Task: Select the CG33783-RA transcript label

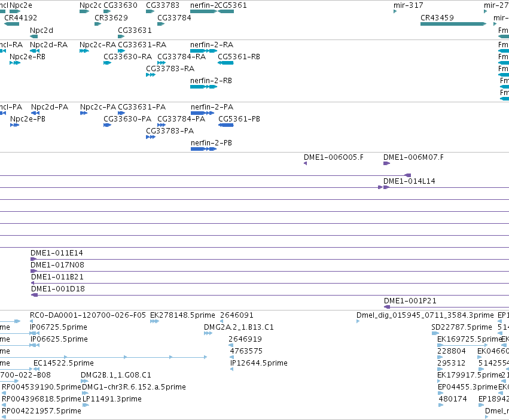Action: pyautogui.click(x=170, y=69)
